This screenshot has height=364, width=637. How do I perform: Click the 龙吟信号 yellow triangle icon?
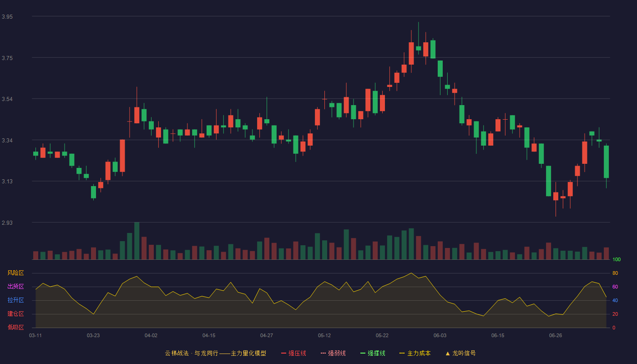448,353
